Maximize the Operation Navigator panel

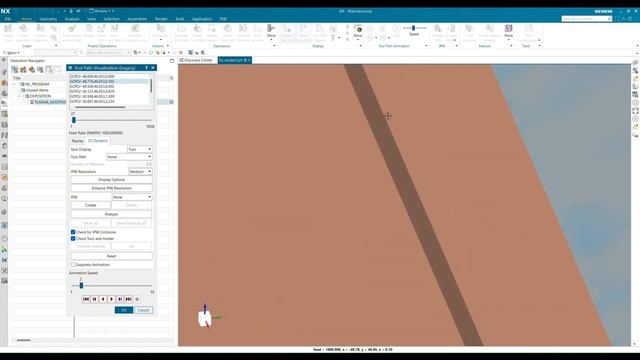(172, 60)
